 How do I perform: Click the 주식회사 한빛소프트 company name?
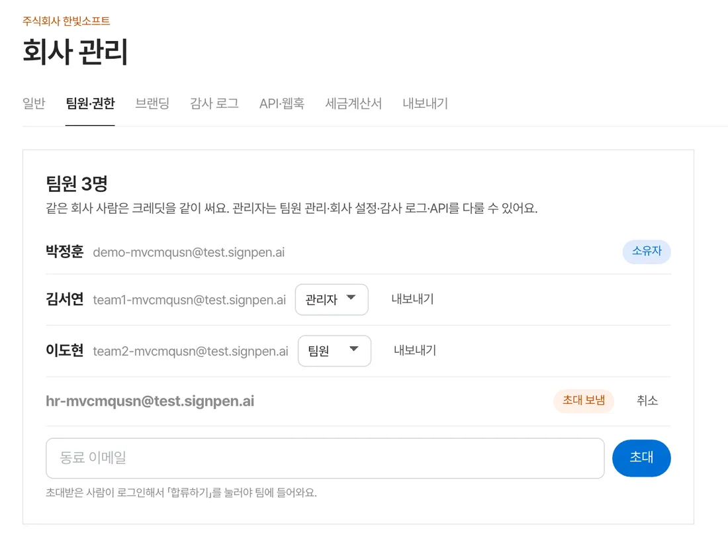pos(66,21)
